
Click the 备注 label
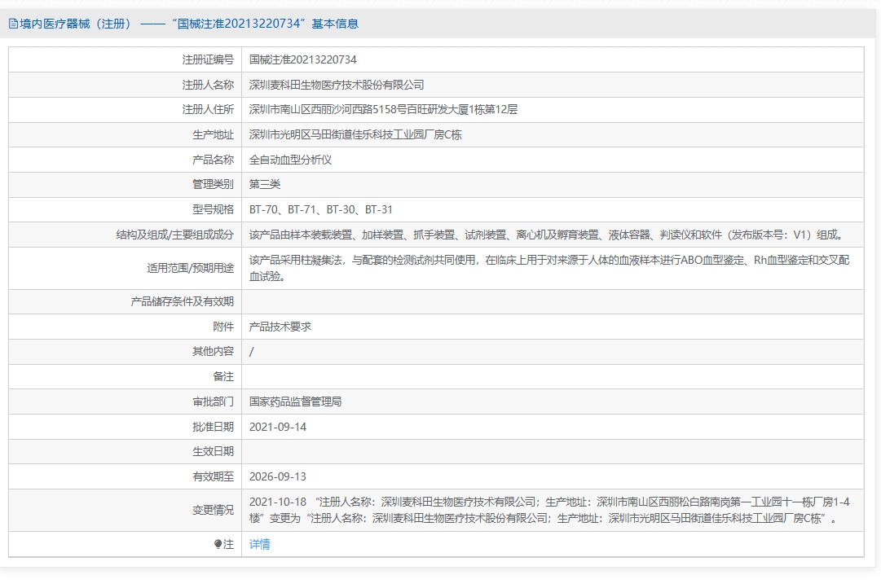point(223,376)
